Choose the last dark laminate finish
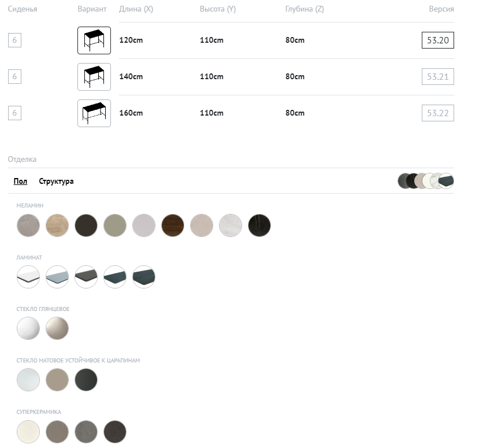The height and width of the screenshot is (448, 494). coord(144,277)
